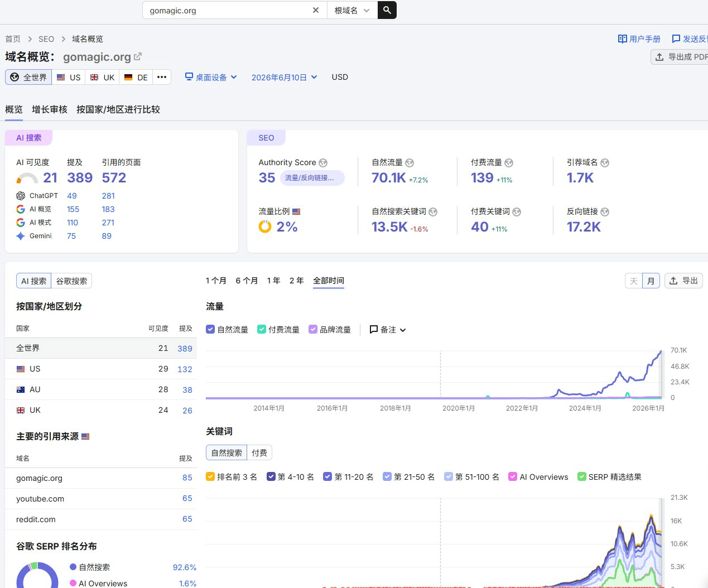Viewport: 708px width, 588px height.
Task: Toggle 品牌流量 checkbox
Action: pos(313,329)
